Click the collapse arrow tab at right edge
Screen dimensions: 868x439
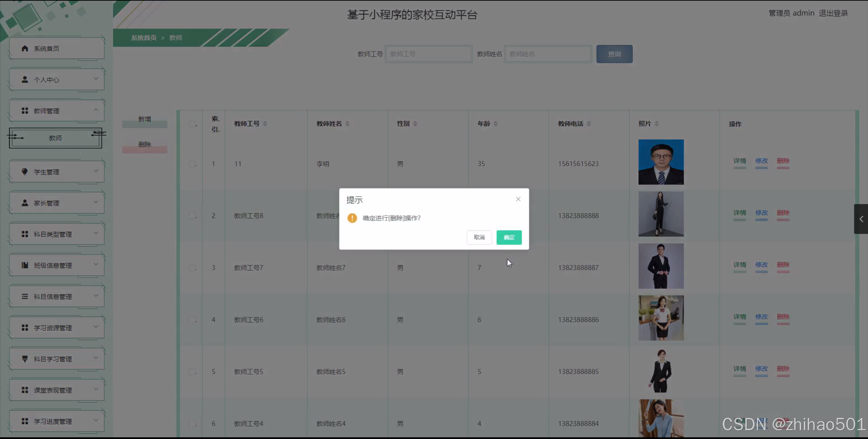pos(861,219)
